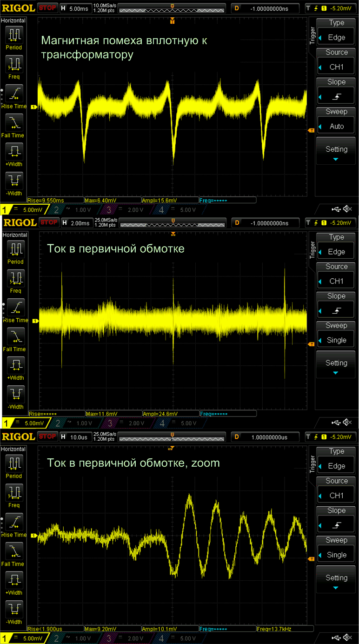Click the H 10.0us timebase readout
Viewport: 359px width, 644px height.
pyautogui.click(x=75, y=437)
